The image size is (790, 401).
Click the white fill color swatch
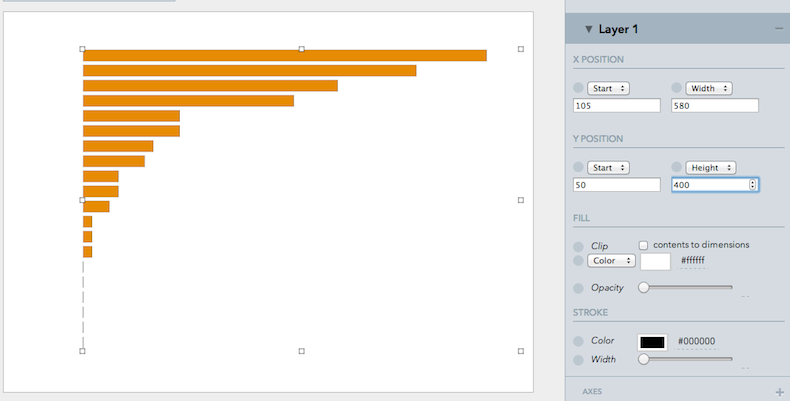coord(655,261)
